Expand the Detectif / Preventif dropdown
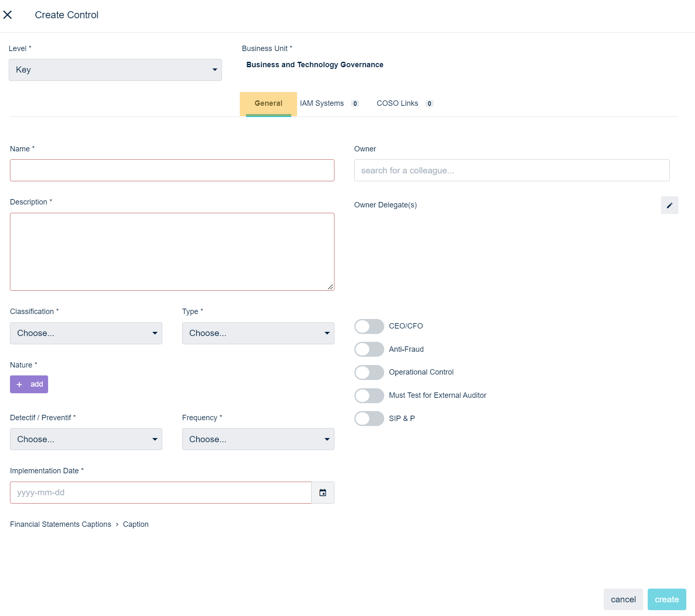 coord(86,439)
